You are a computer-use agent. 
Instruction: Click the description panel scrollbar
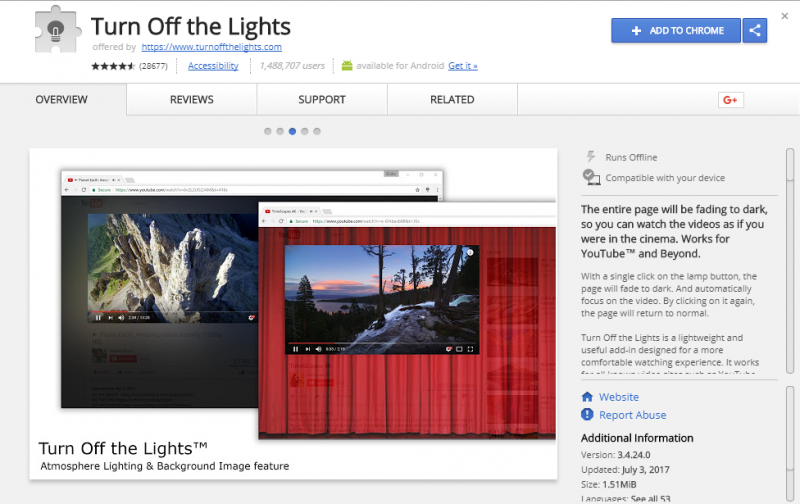click(790, 260)
